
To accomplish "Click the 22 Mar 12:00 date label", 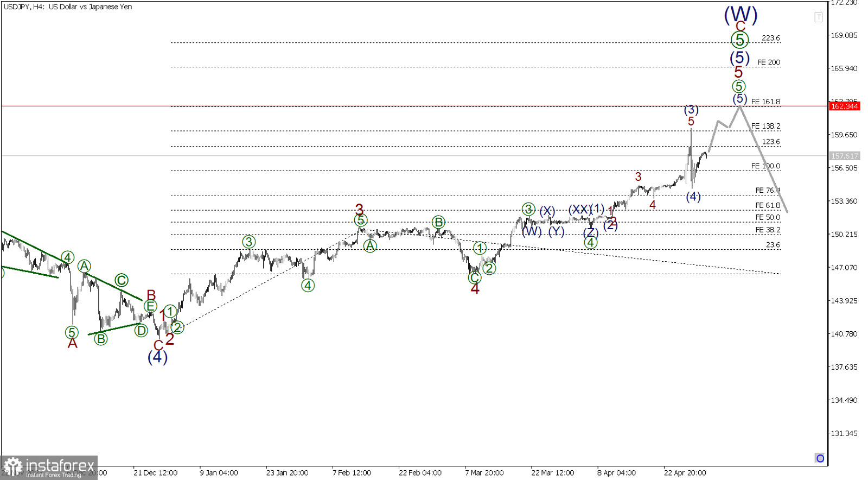I will point(552,472).
